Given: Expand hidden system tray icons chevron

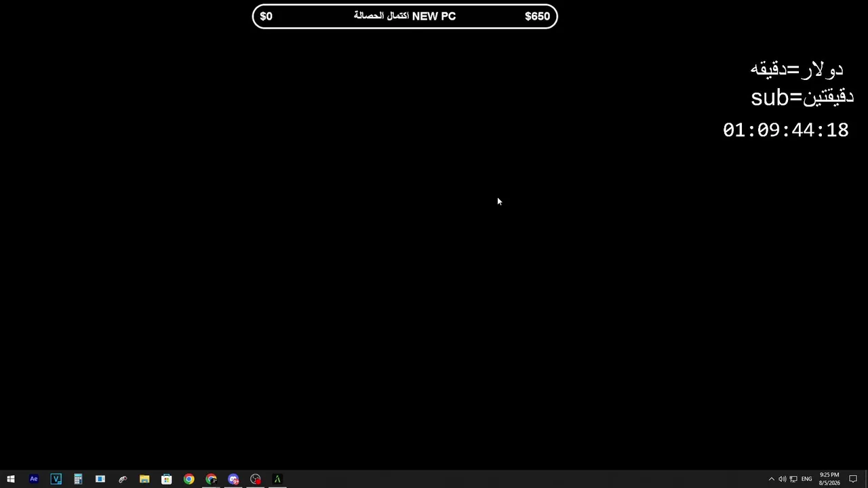Looking at the screenshot, I should (x=771, y=479).
